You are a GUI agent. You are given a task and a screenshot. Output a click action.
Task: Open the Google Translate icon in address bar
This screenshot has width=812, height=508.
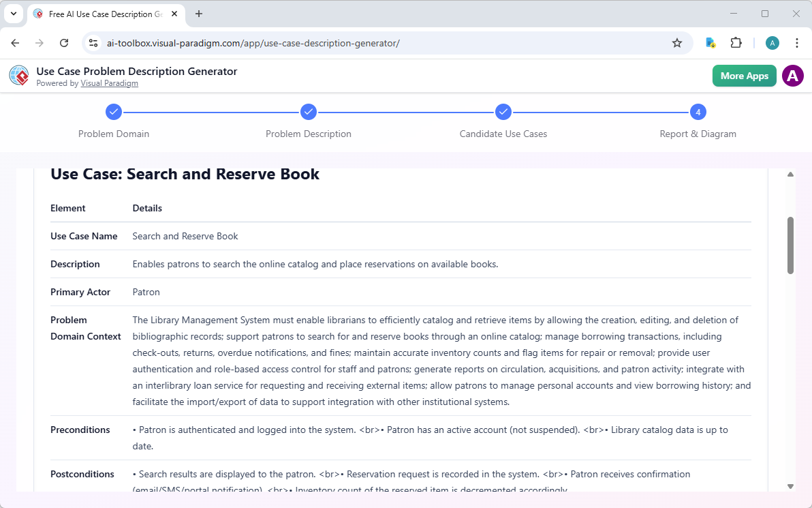pos(710,42)
